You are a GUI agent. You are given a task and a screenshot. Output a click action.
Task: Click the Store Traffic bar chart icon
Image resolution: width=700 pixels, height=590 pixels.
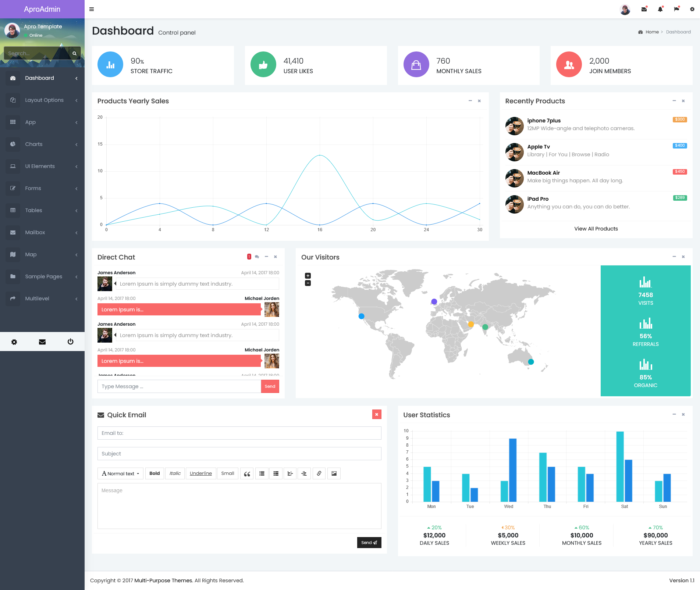coord(110,64)
